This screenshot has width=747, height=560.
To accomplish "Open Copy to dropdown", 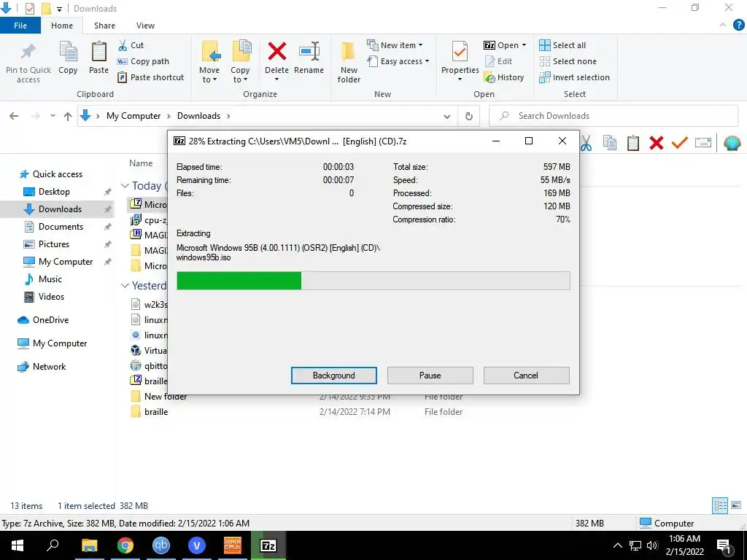I will tap(240, 62).
